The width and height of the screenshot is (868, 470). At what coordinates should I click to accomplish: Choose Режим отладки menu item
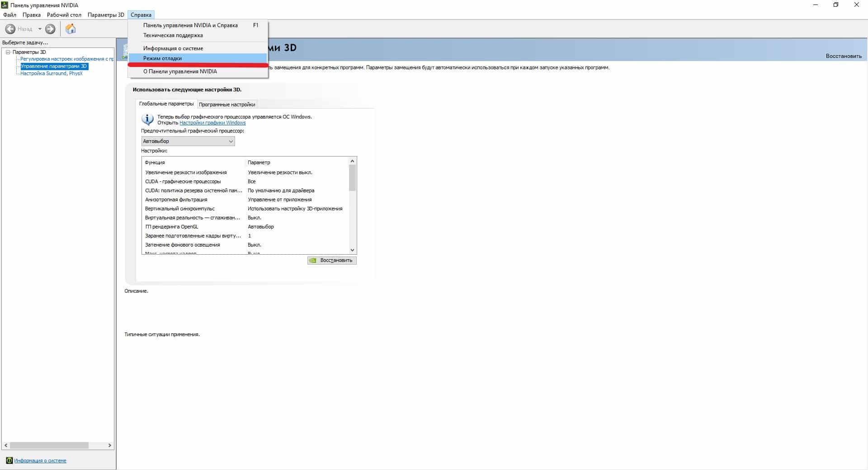click(198, 58)
